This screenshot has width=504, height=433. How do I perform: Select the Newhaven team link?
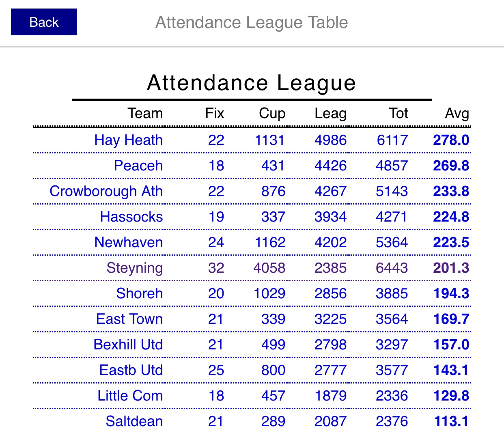point(128,242)
